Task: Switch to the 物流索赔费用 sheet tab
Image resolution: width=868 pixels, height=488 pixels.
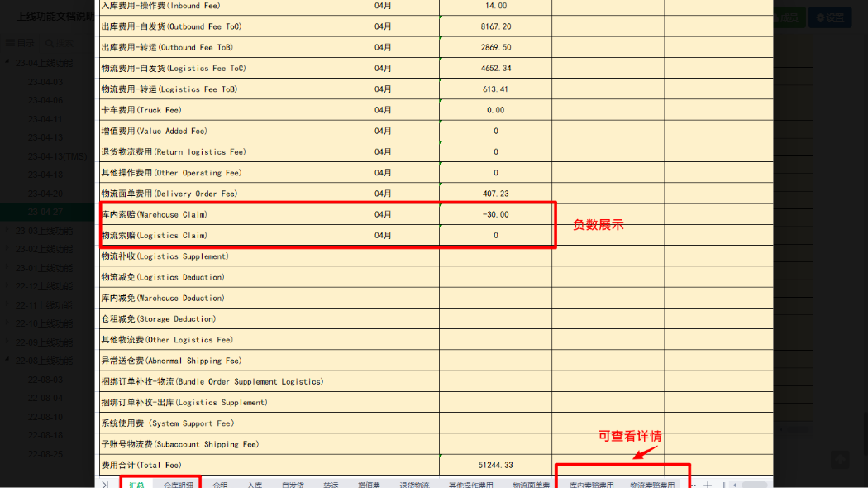Action: 653,484
